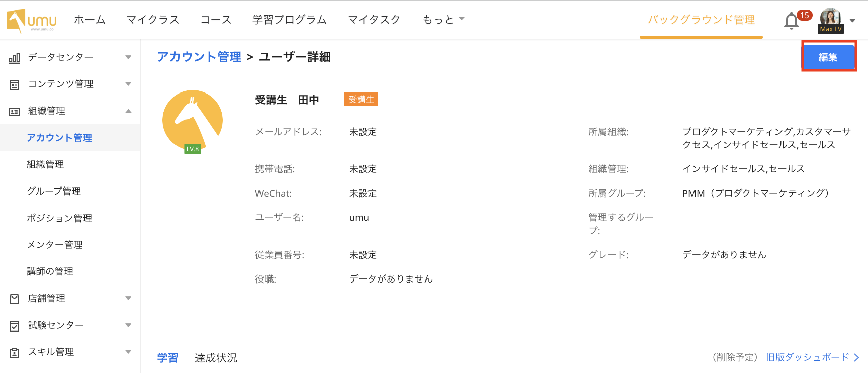Viewport: 868px width, 373px height.
Task: Switch to the 達成状況 tab
Action: pyautogui.click(x=216, y=358)
